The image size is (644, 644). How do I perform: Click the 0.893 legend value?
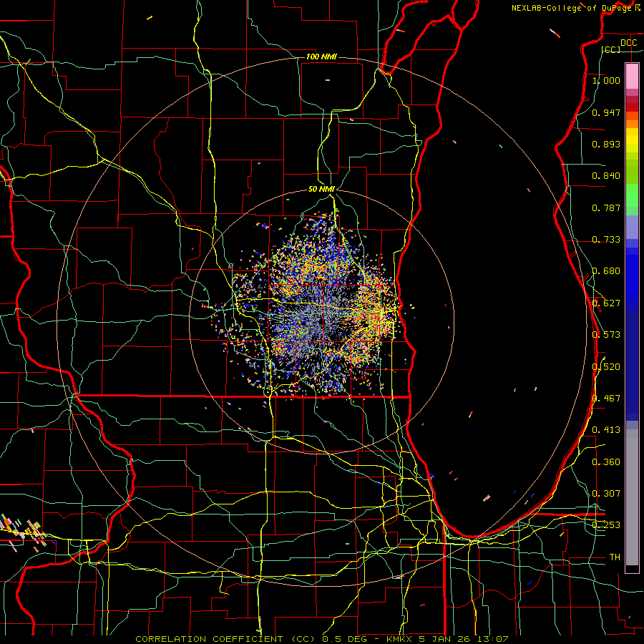coord(606,144)
